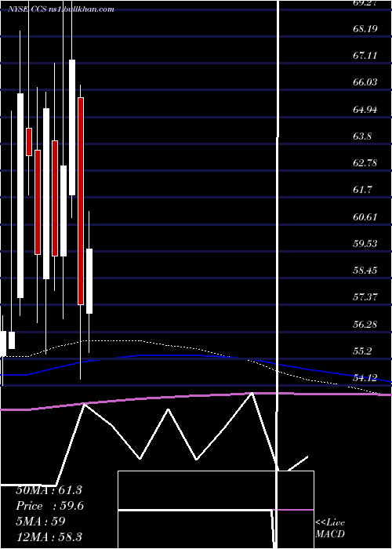Click the 67.11 price axis label
The height and width of the screenshot is (549, 392).
(365, 56)
